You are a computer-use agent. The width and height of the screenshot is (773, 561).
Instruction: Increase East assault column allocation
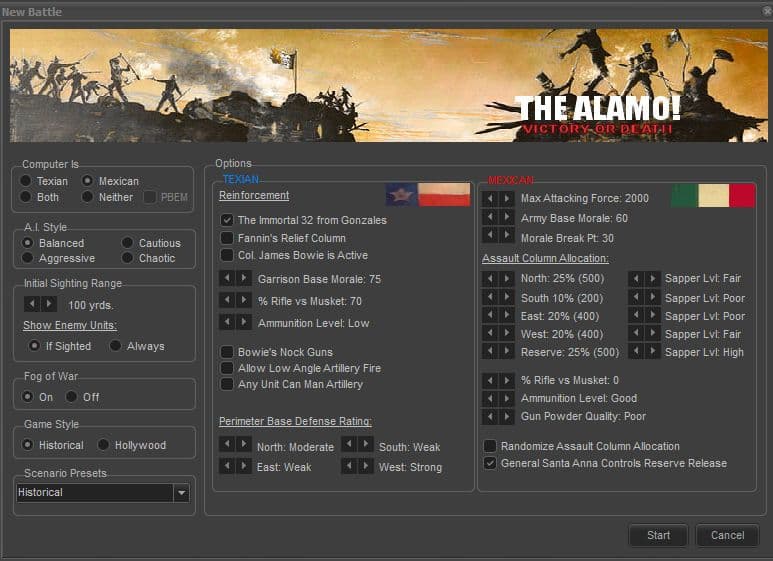coord(507,315)
